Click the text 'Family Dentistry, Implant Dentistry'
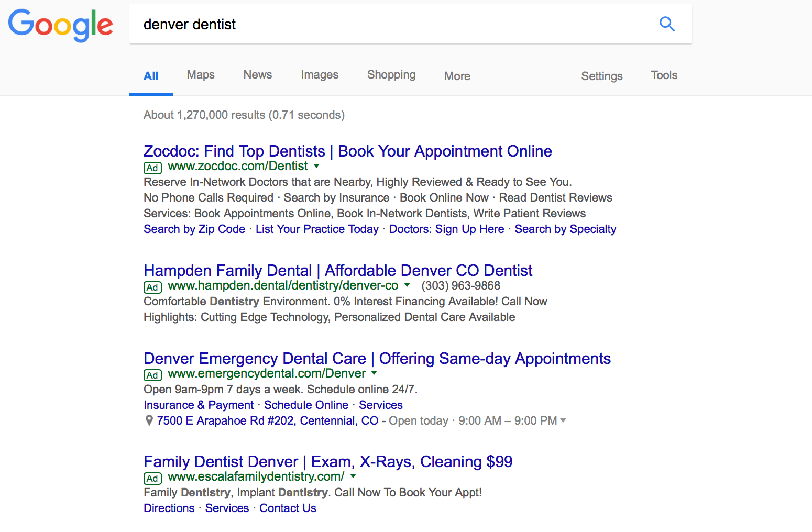 coord(236,493)
